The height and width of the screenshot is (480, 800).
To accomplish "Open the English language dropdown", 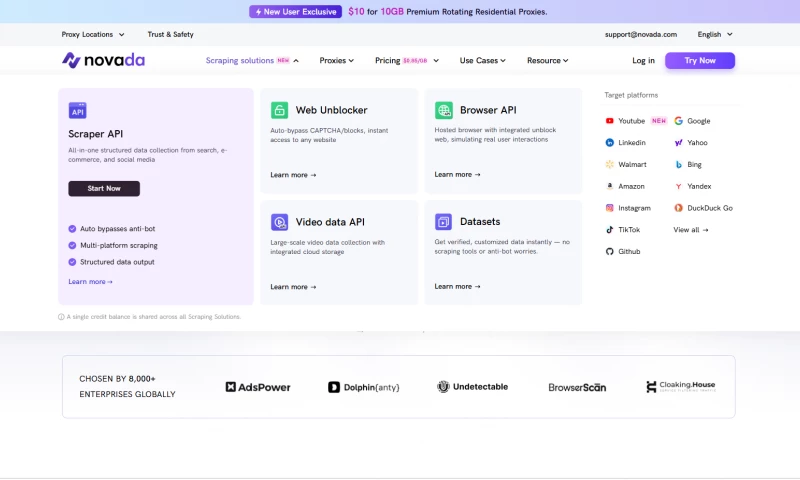I will pyautogui.click(x=715, y=34).
